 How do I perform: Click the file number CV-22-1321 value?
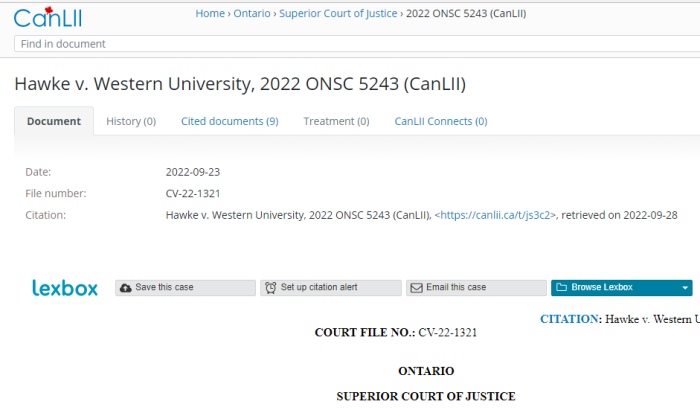tap(193, 193)
